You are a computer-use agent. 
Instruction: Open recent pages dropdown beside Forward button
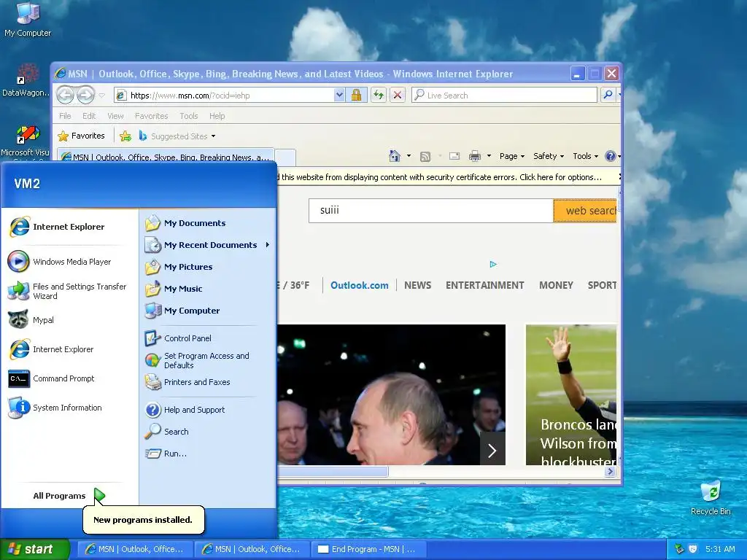[101, 96]
